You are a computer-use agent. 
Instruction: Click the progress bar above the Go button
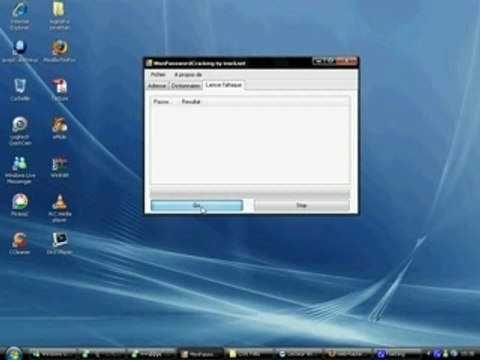[x=250, y=193]
